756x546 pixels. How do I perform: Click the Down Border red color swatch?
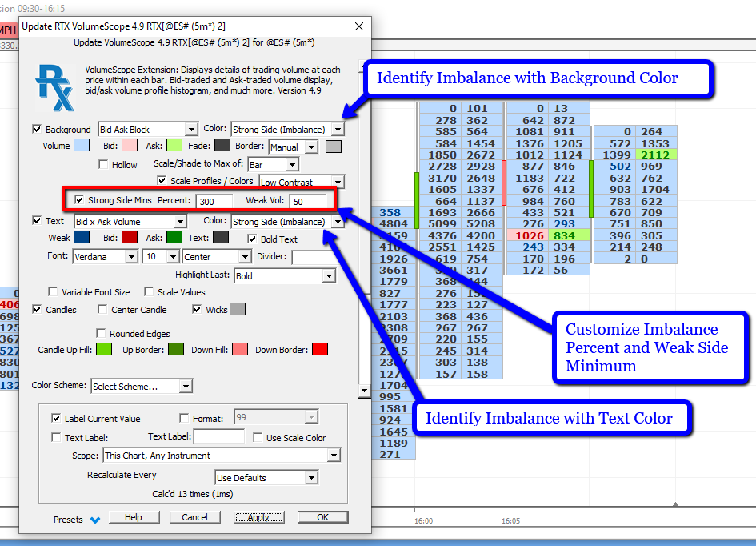320,350
